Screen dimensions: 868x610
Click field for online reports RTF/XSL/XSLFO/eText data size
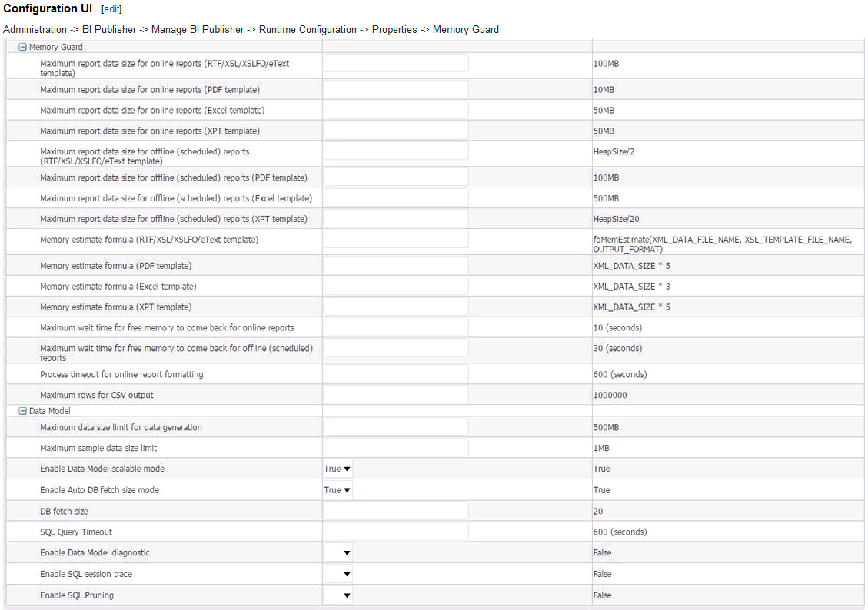[x=396, y=63]
